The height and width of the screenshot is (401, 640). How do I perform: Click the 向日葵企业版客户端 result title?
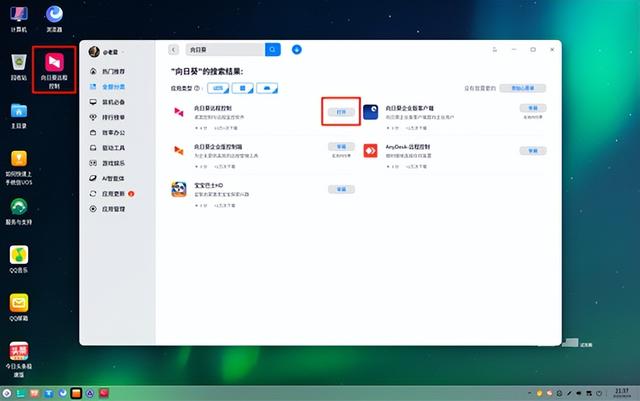[409, 108]
